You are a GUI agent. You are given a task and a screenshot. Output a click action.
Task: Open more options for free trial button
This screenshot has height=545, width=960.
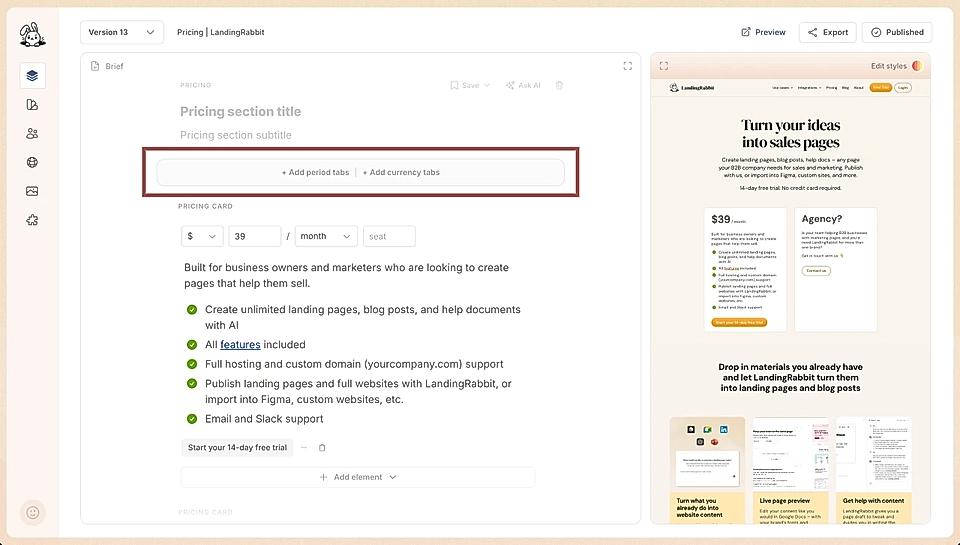pos(304,448)
